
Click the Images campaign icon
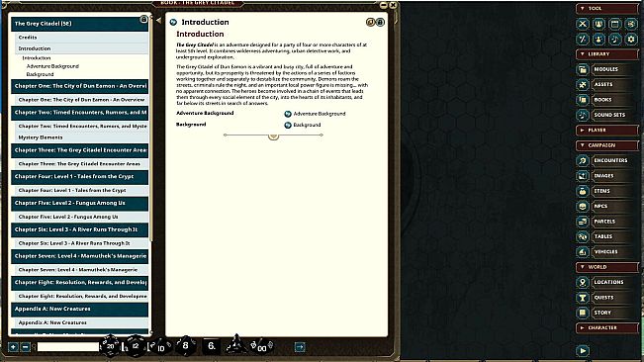[583, 176]
